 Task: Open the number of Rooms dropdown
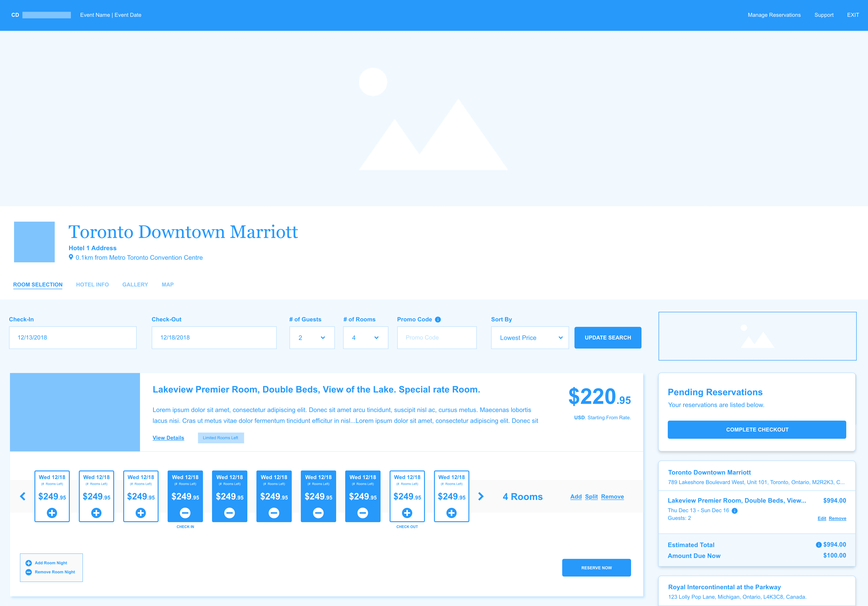366,337
